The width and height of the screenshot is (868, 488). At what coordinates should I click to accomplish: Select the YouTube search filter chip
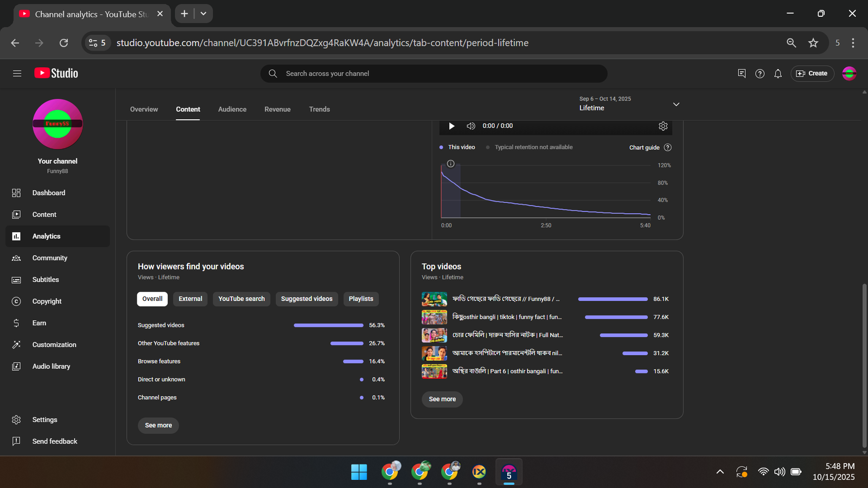point(241,299)
